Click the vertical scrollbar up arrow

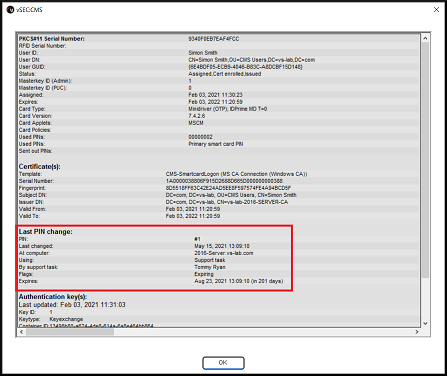pyautogui.click(x=425, y=38)
